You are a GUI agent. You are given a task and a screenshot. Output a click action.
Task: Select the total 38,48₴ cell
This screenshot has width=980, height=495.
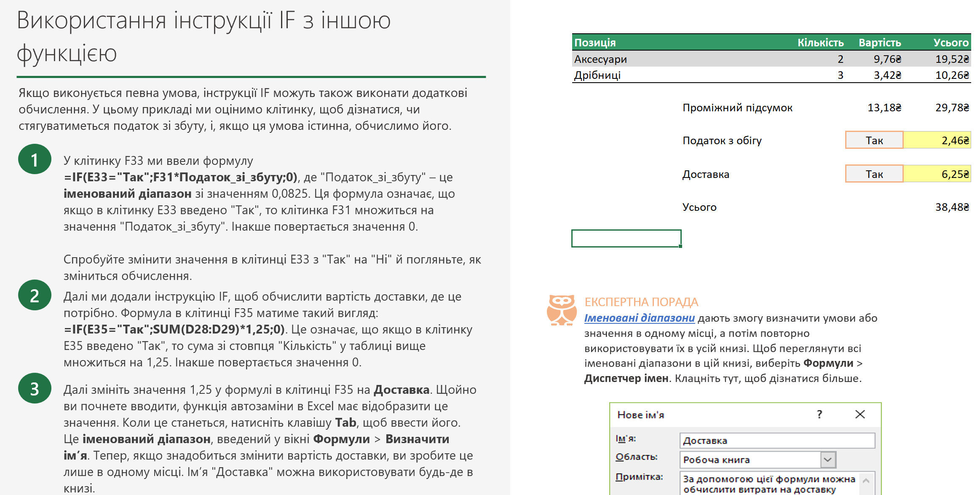952,207
